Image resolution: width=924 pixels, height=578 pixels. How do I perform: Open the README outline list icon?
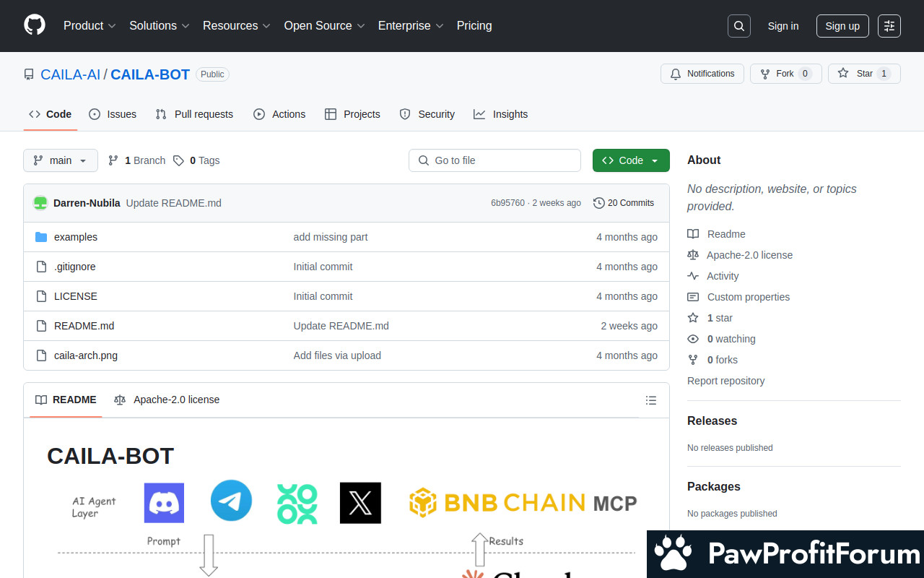click(x=651, y=400)
